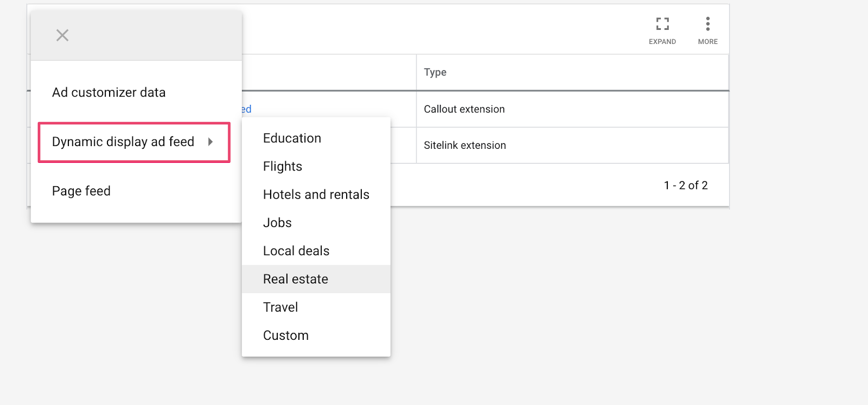868x405 pixels.
Task: Select Page feed option
Action: coord(81,191)
